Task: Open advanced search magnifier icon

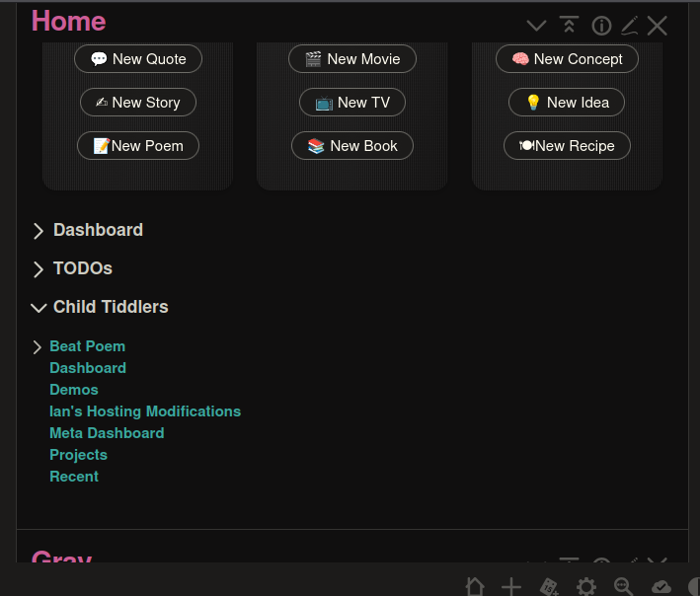Action: tap(624, 587)
